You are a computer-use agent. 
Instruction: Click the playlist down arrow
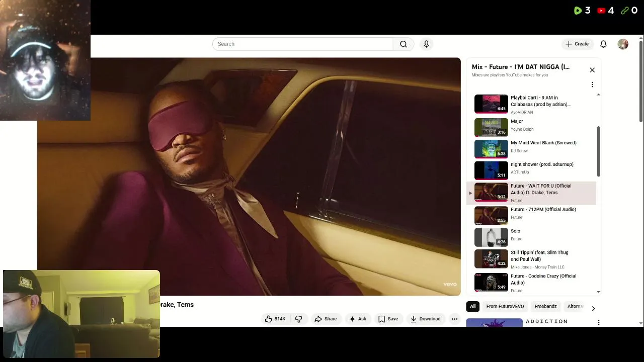598,292
